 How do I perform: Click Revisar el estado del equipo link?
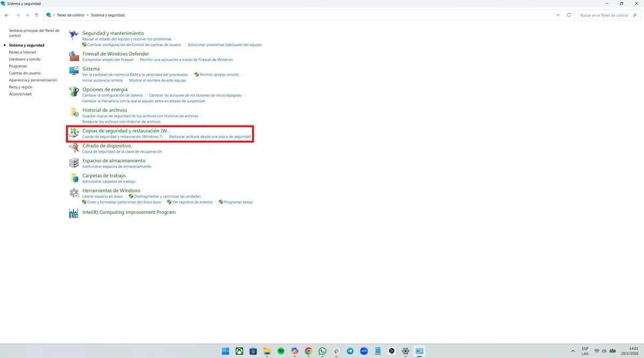pyautogui.click(x=127, y=39)
